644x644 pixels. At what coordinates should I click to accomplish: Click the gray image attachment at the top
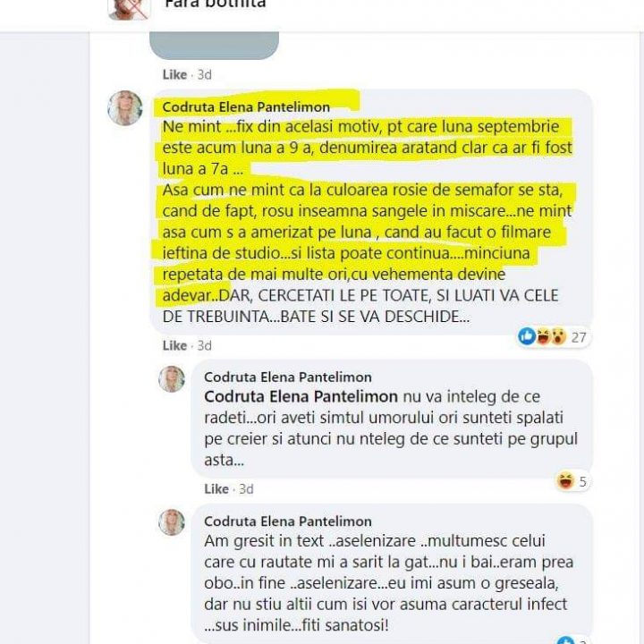tap(214, 46)
